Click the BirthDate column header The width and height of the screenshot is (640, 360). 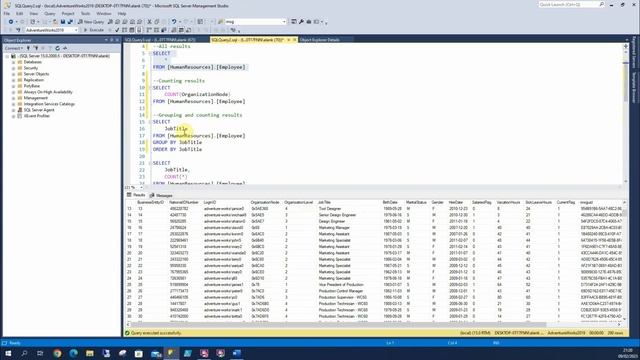390,202
